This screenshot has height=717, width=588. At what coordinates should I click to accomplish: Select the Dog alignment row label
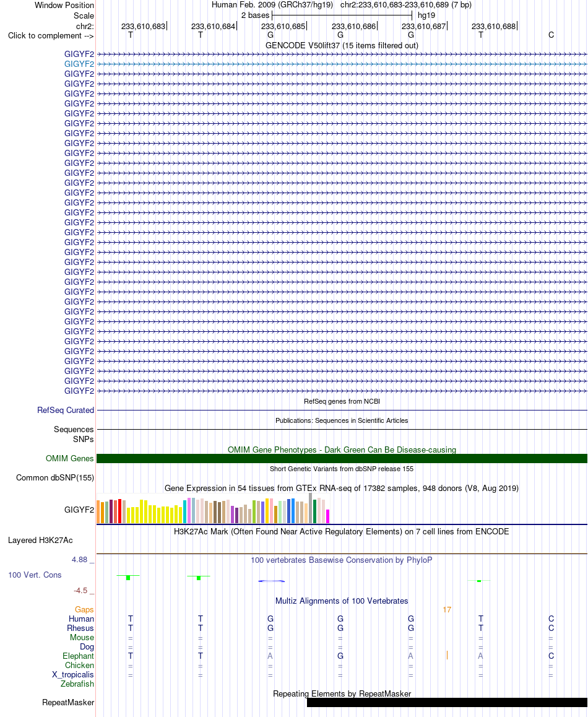[87, 646]
